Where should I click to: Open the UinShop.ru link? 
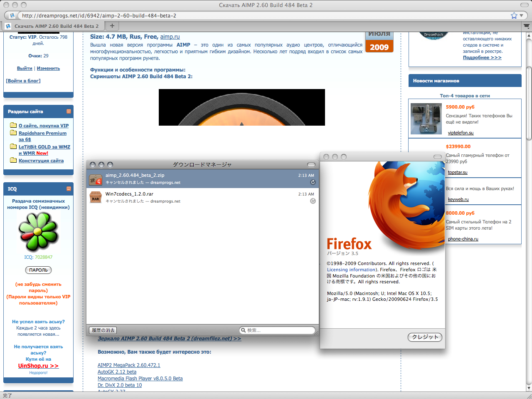click(38, 366)
